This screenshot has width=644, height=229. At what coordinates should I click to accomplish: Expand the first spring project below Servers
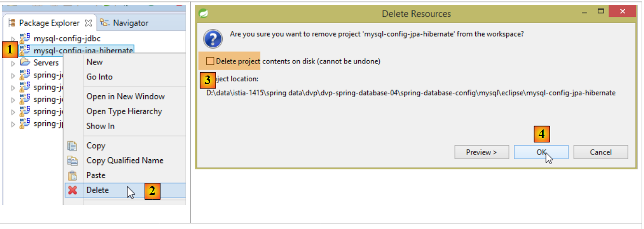point(13,75)
